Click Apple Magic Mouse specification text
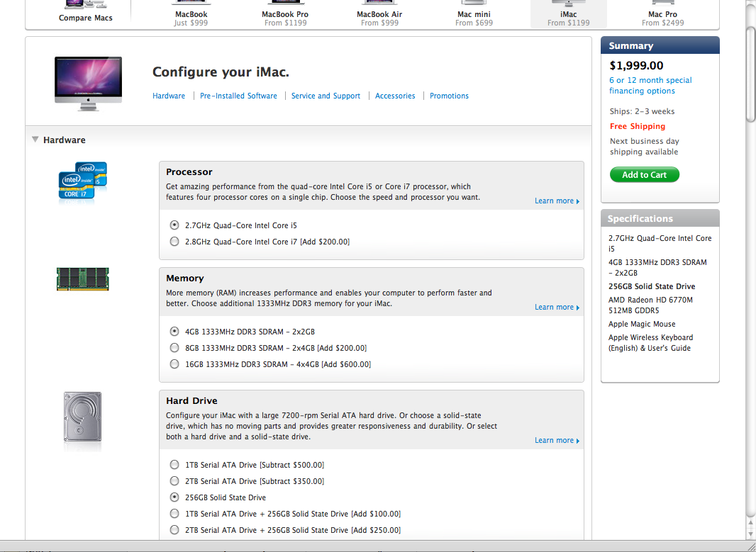The image size is (756, 552). 642,324
